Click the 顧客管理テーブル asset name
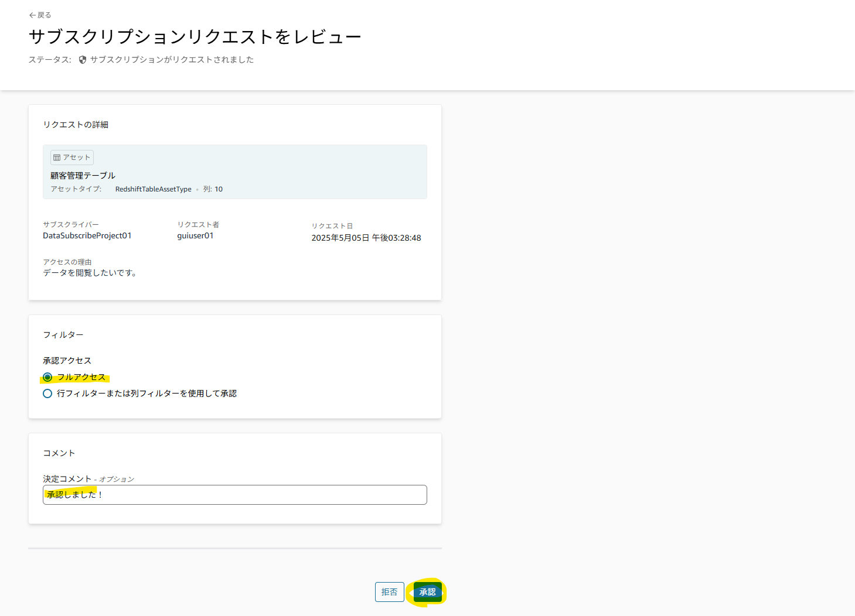The height and width of the screenshot is (616, 855). pyautogui.click(x=83, y=176)
